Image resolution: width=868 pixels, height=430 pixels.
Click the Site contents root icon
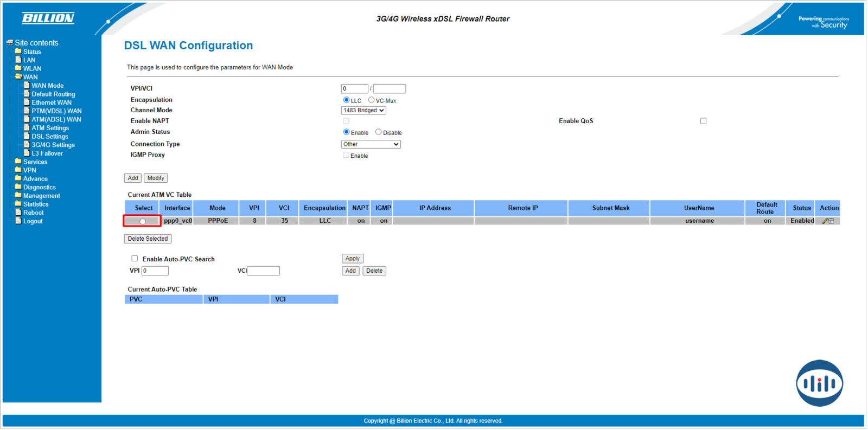tap(10, 43)
